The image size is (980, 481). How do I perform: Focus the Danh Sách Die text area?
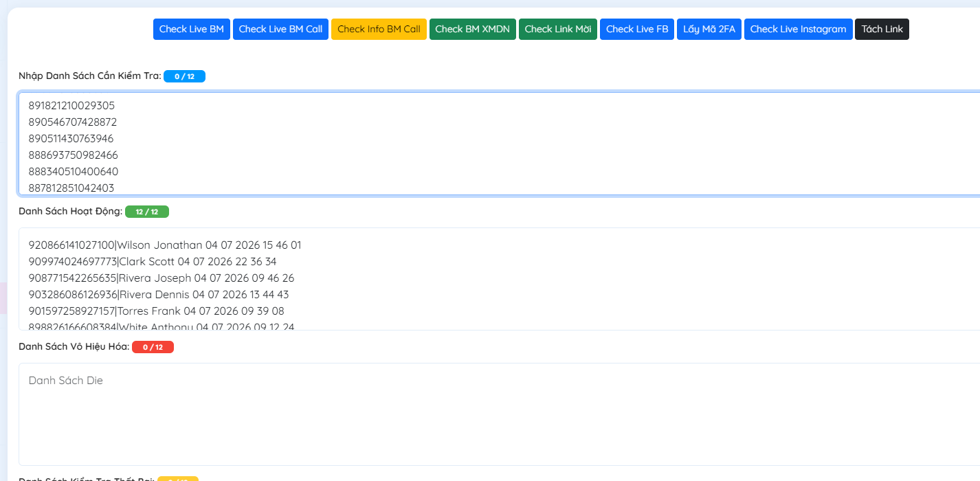click(499, 414)
